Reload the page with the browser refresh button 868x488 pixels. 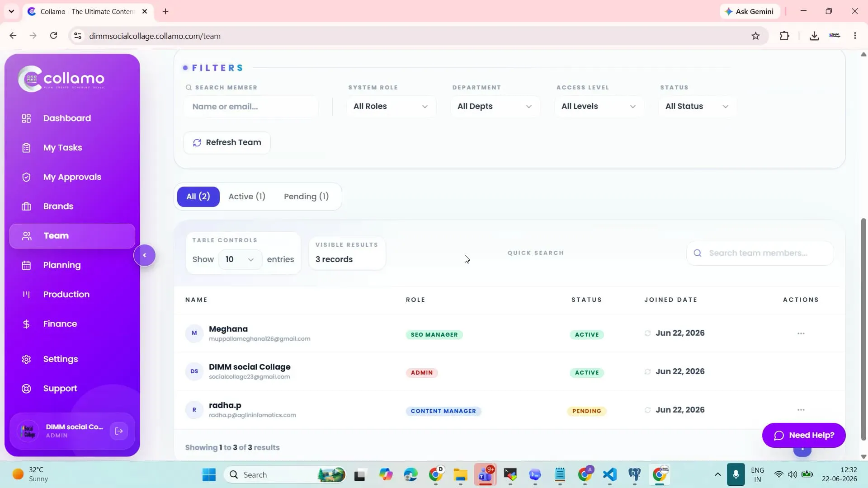(53, 36)
